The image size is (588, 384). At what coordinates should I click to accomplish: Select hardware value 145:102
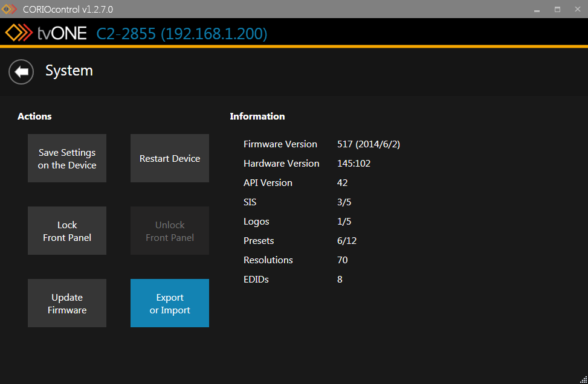point(354,164)
